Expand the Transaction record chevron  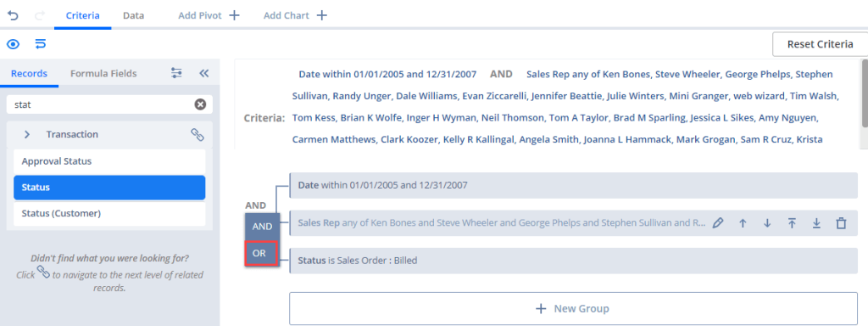(27, 134)
